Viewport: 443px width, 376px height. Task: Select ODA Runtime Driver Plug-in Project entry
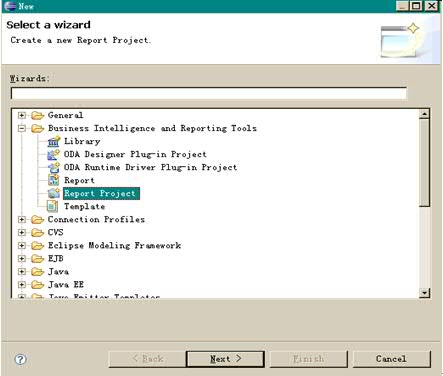click(x=151, y=167)
